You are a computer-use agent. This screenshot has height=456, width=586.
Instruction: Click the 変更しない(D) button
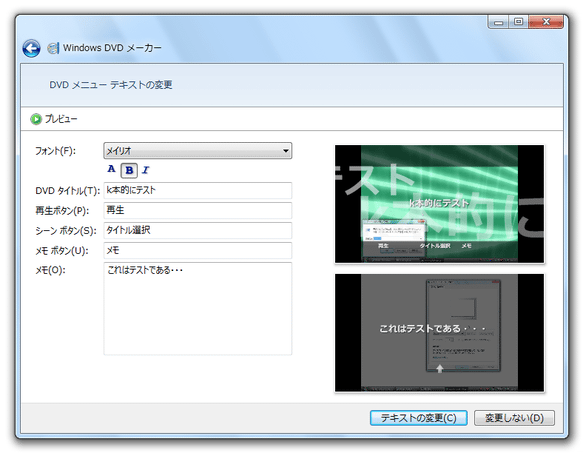pyautogui.click(x=514, y=418)
